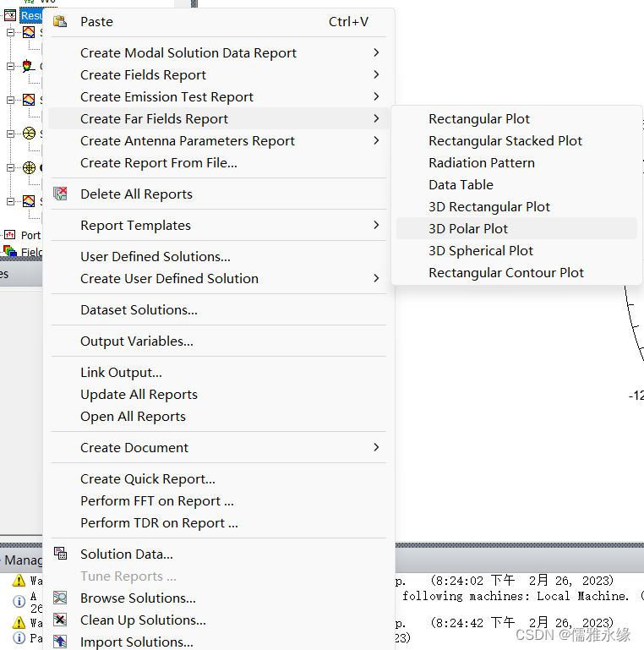Open Create User Defined Solution submenu

click(x=219, y=278)
